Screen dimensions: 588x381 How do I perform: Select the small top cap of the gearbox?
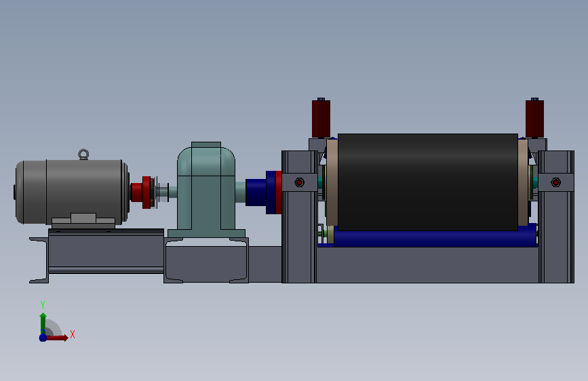point(206,144)
